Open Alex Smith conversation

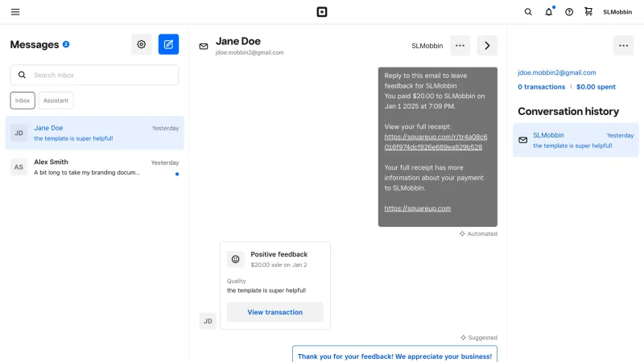pyautogui.click(x=94, y=167)
